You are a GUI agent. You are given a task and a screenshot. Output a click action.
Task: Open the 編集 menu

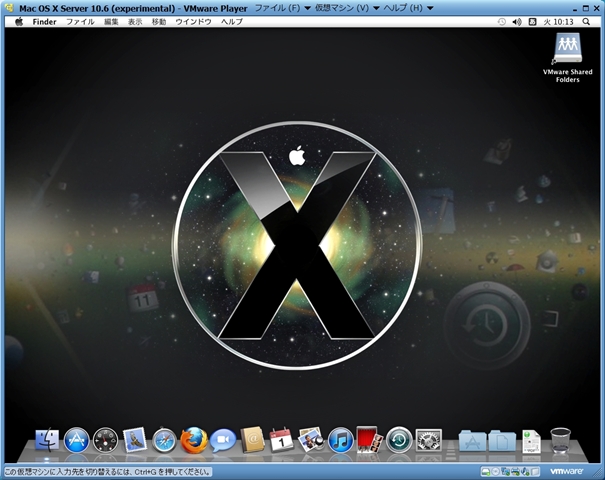[111, 22]
